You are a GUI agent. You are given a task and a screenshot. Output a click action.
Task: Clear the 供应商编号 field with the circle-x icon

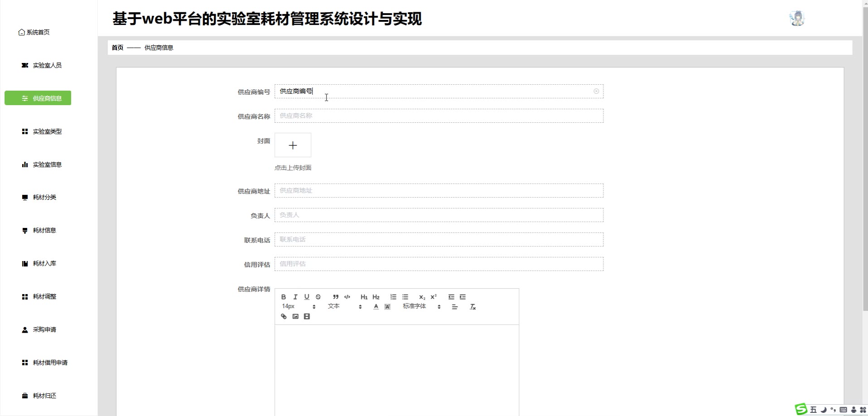[x=596, y=91]
